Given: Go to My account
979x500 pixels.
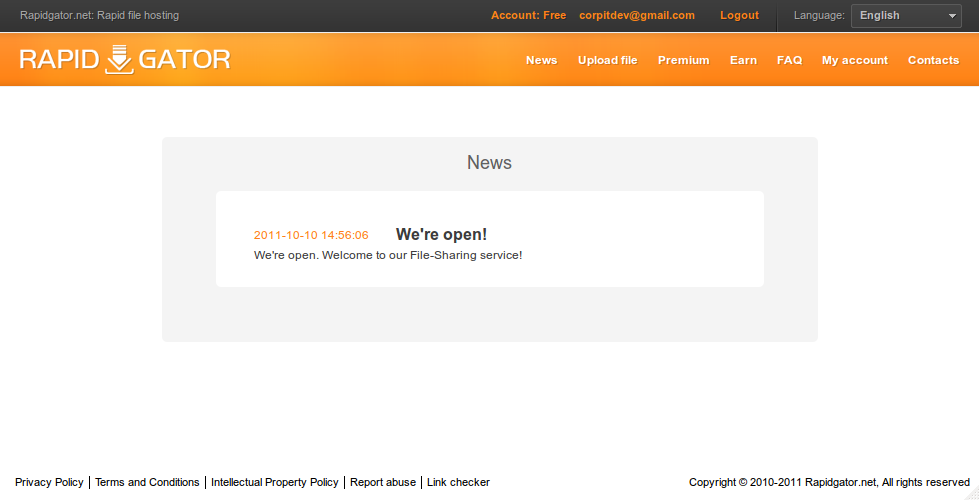Looking at the screenshot, I should pyautogui.click(x=855, y=61).
